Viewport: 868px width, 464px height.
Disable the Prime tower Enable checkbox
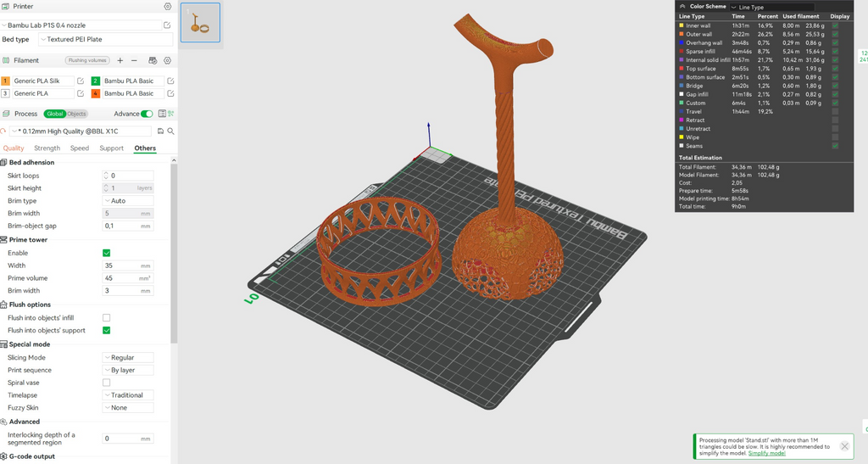click(x=106, y=253)
